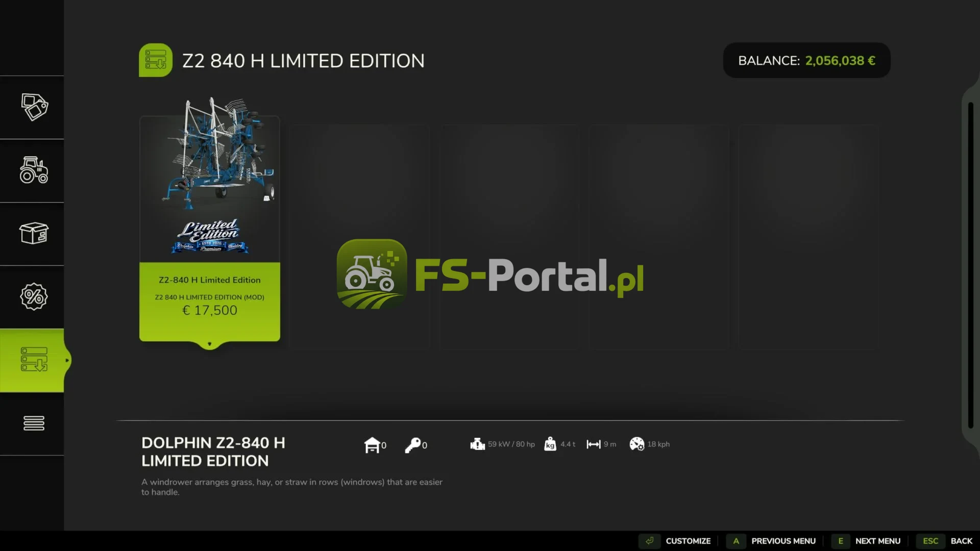The width and height of the screenshot is (980, 551).
Task: Click the arrow on the active sidebar tab
Action: click(x=67, y=360)
